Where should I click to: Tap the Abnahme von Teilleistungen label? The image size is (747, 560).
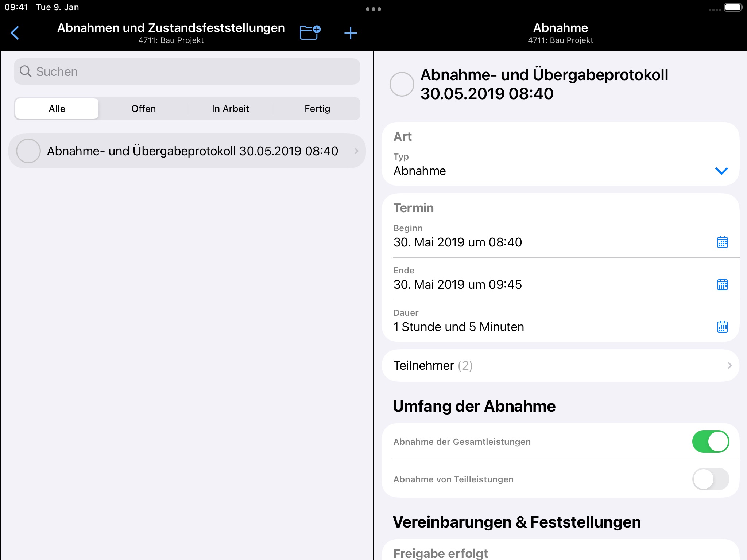(x=453, y=479)
